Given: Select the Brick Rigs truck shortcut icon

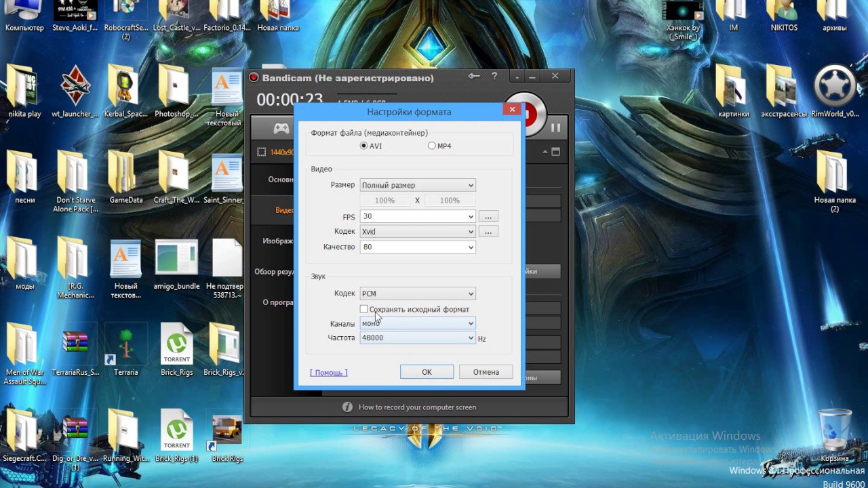Looking at the screenshot, I should (226, 437).
